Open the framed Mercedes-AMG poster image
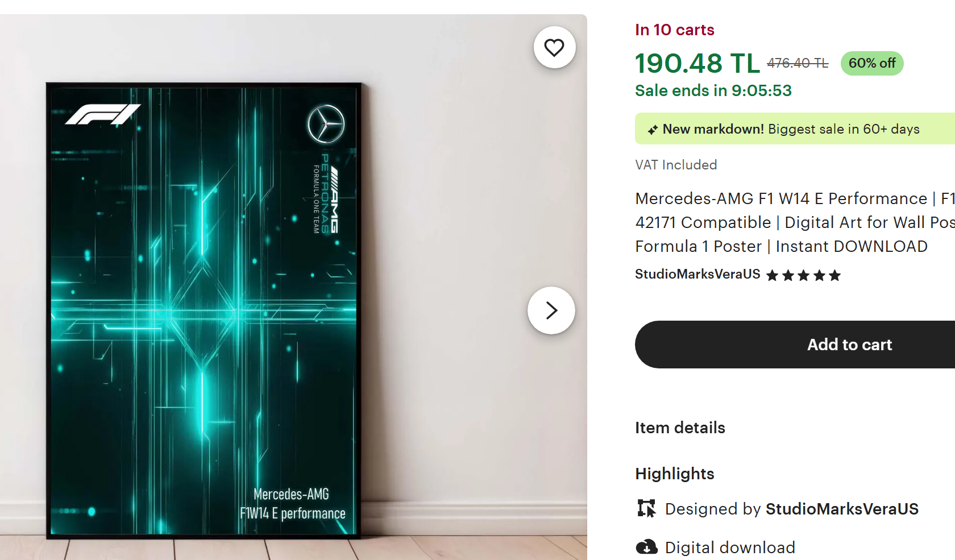 [x=204, y=310]
